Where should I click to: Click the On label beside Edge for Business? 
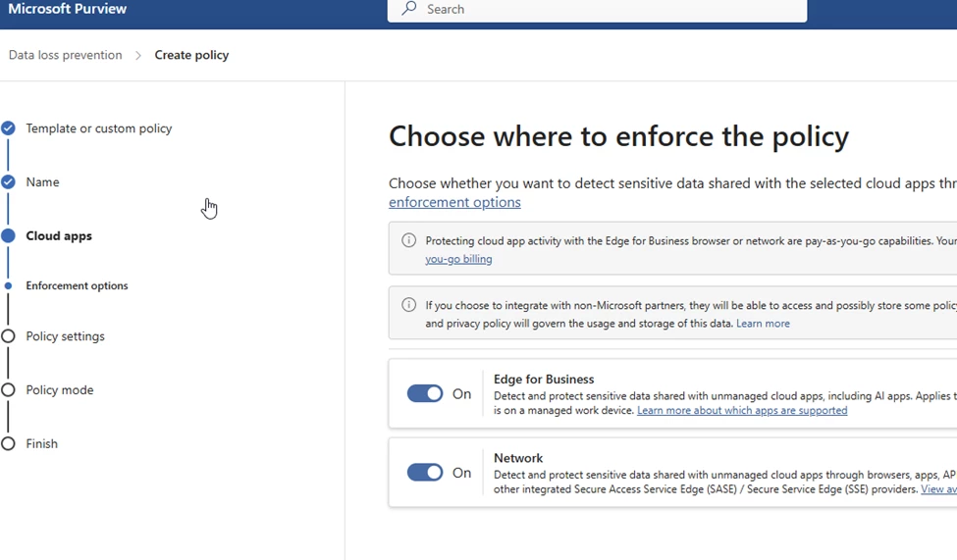pyautogui.click(x=462, y=394)
